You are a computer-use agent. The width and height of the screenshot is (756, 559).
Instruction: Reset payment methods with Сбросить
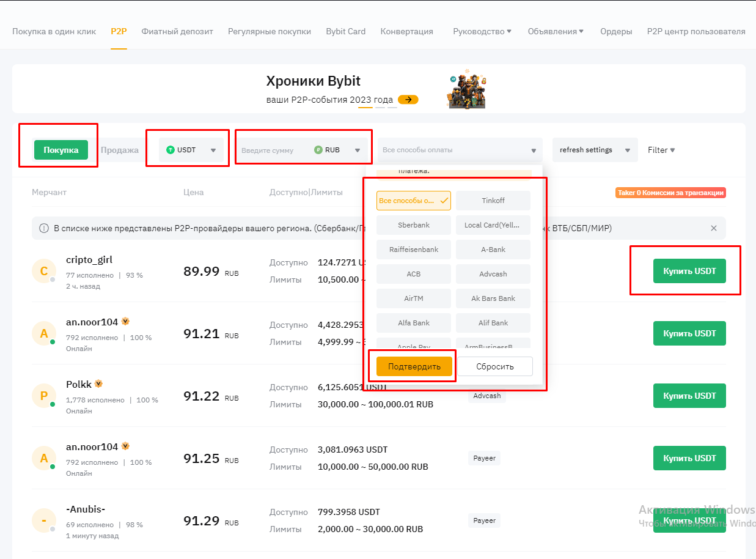496,366
